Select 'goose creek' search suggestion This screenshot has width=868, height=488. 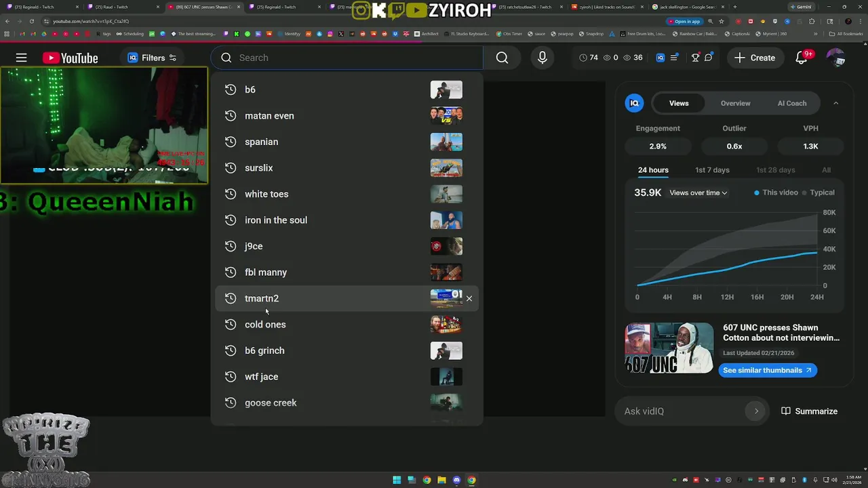coord(347,403)
